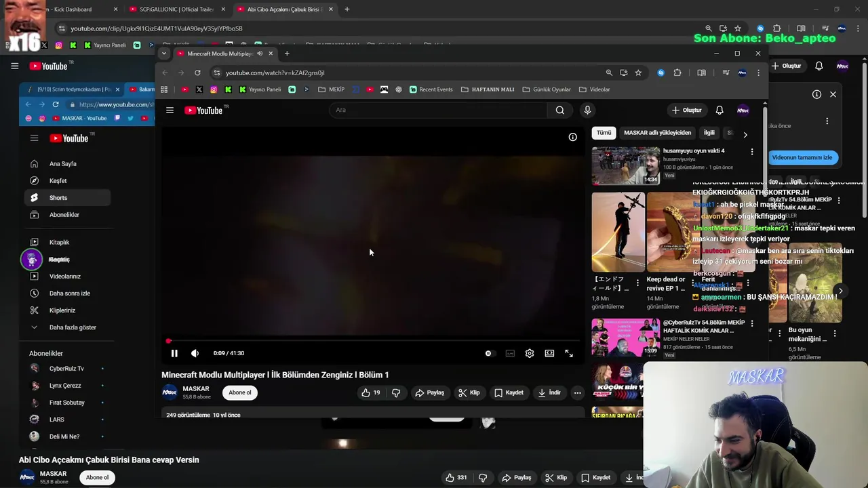Open the new tab plus in the front window
The width and height of the screenshot is (868, 488).
287,54
